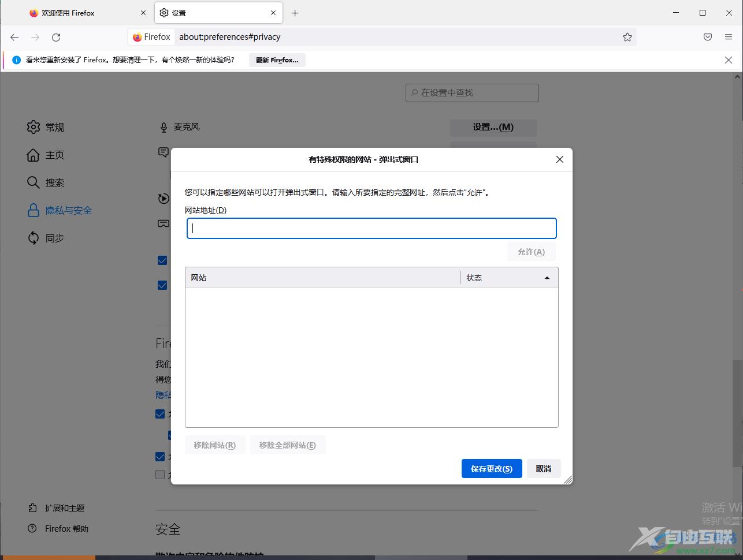Click 移除全部网站 button

[x=288, y=445]
